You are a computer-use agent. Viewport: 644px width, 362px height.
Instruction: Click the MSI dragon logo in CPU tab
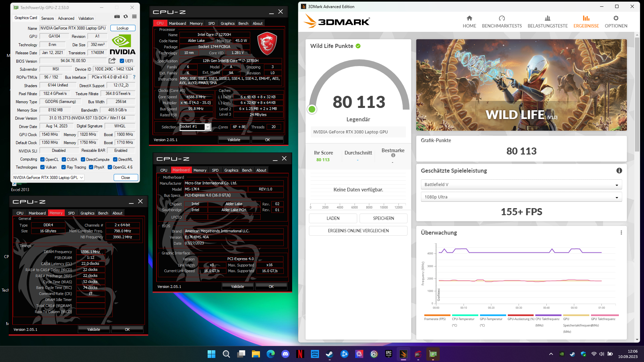(x=267, y=44)
